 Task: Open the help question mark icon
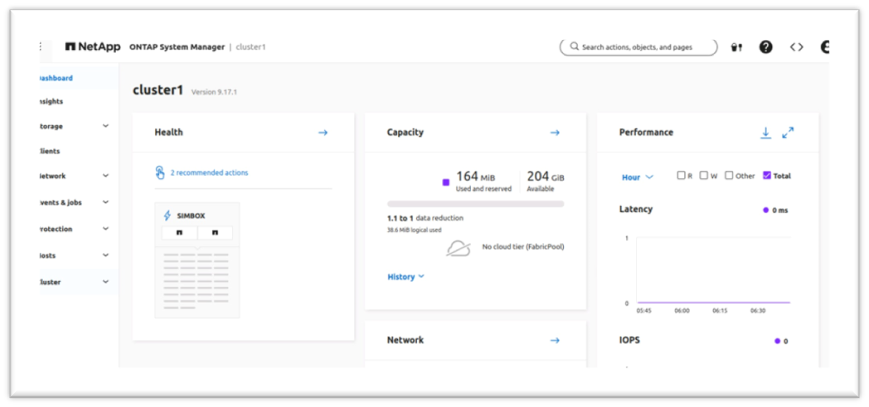(766, 47)
